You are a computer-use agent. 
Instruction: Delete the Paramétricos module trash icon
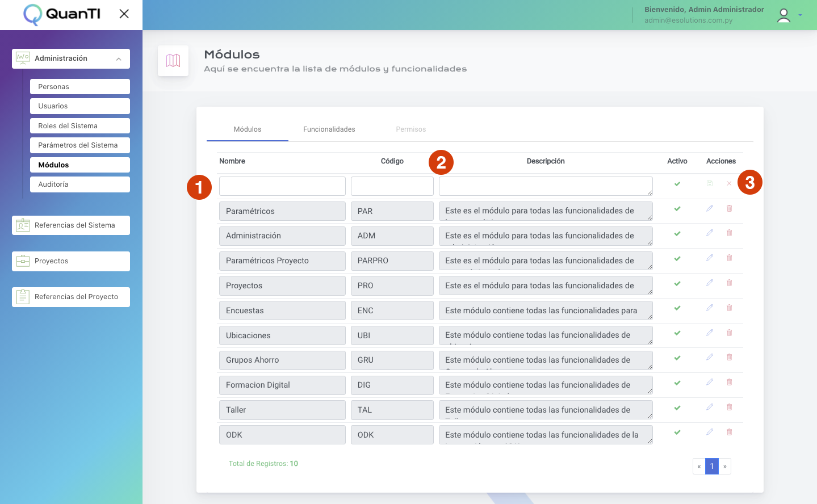[730, 208]
